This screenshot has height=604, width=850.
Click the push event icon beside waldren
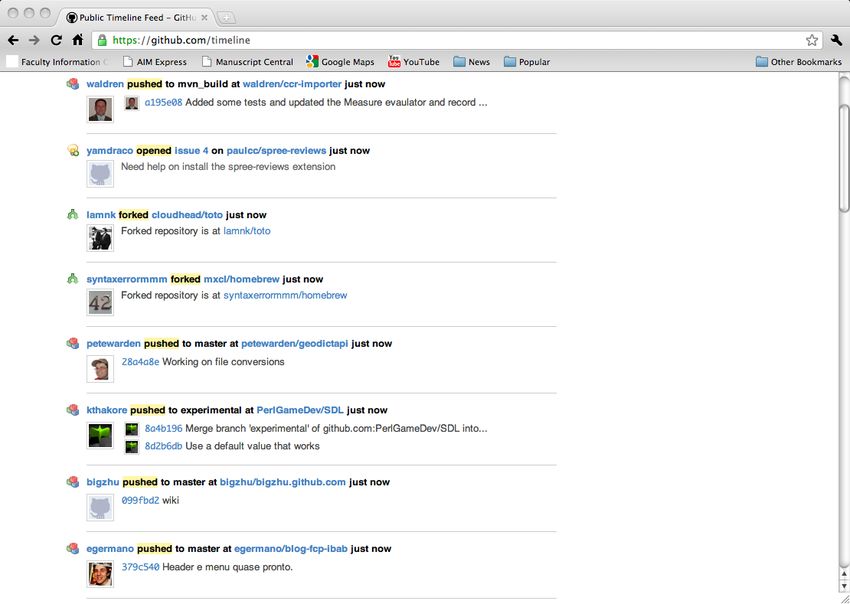point(73,84)
